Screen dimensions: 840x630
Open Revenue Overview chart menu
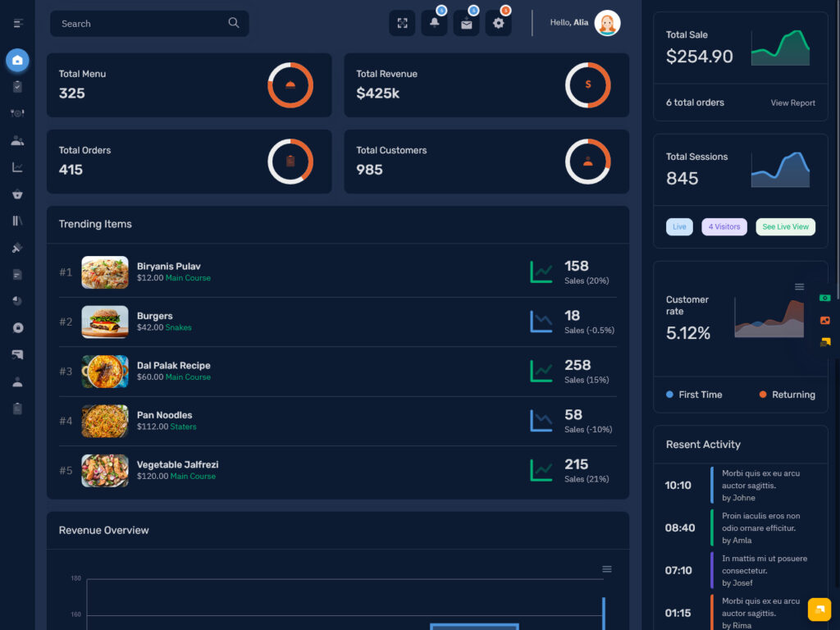(607, 569)
